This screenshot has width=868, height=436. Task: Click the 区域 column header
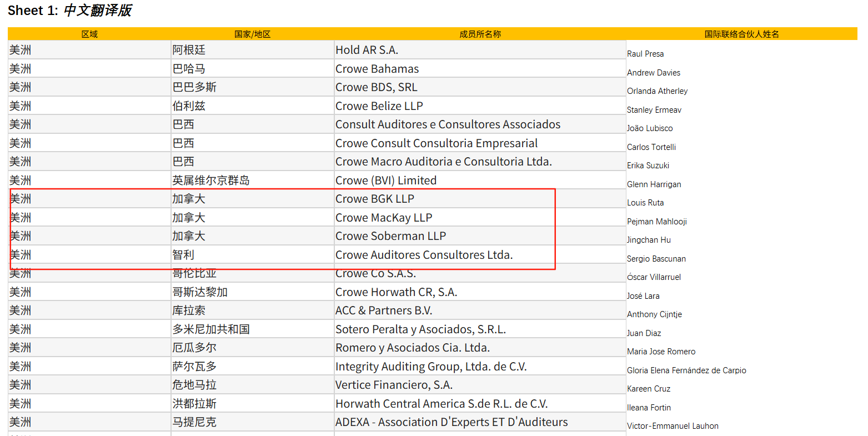tap(89, 34)
